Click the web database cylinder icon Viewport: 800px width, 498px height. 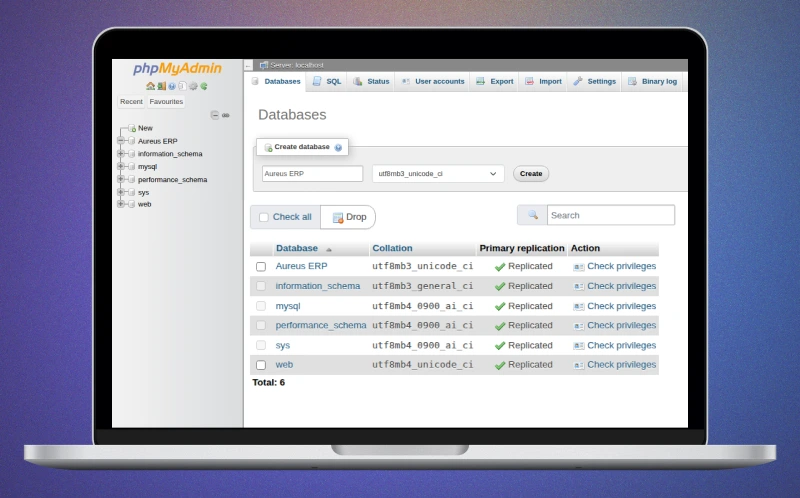coord(132,204)
